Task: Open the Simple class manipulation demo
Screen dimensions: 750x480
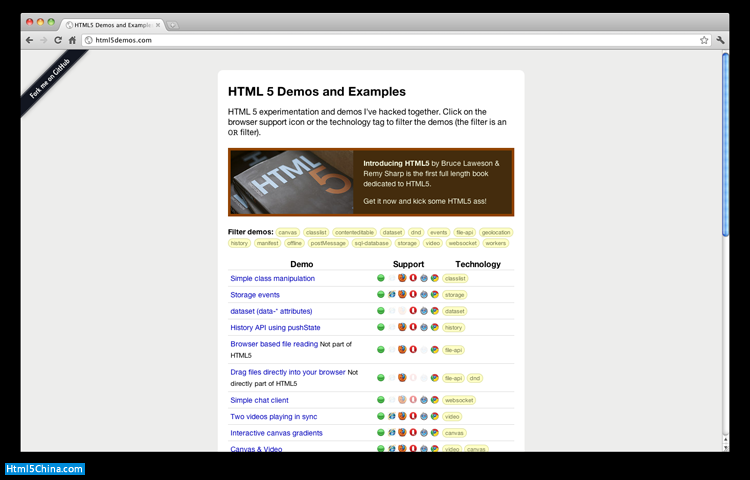Action: point(273,278)
